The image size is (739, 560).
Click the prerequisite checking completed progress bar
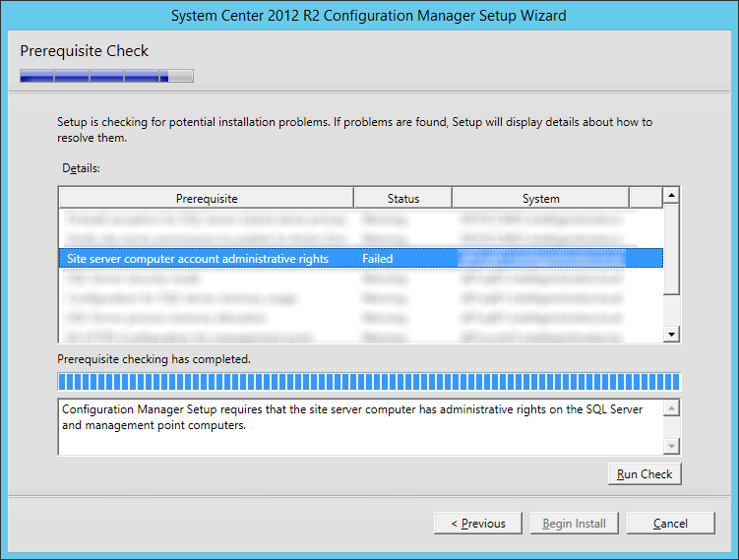369,382
